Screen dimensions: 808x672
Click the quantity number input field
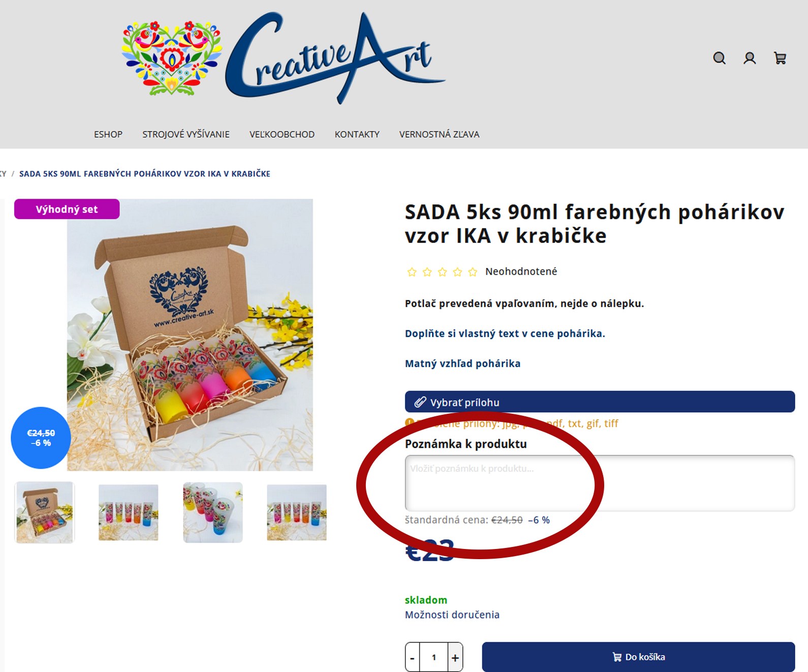click(x=434, y=657)
